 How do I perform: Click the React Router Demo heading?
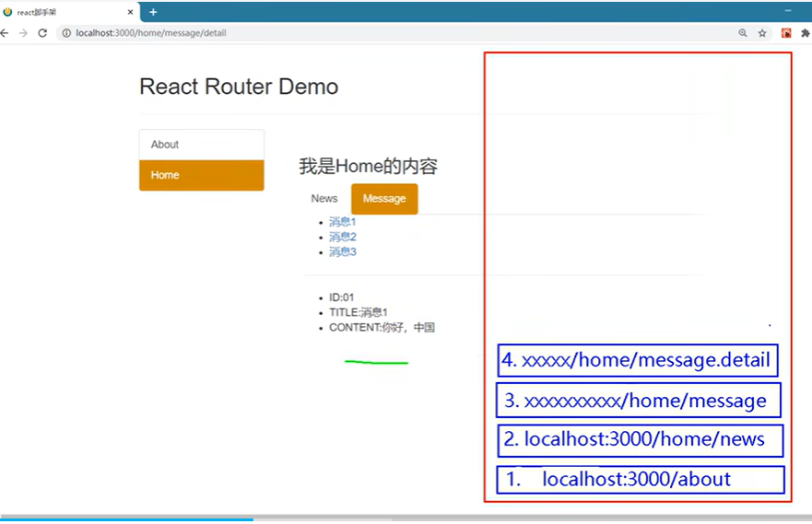[239, 87]
